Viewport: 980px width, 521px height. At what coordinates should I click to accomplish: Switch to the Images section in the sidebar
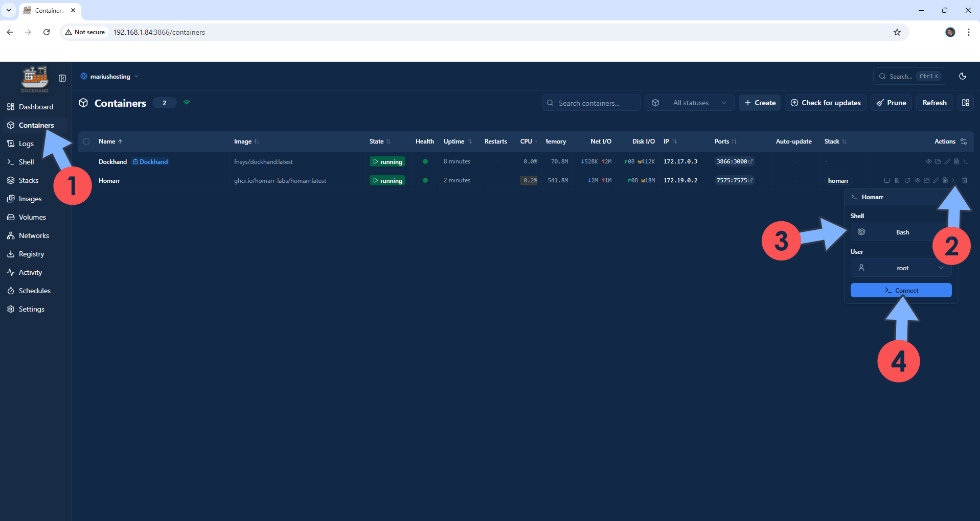pyautogui.click(x=30, y=199)
